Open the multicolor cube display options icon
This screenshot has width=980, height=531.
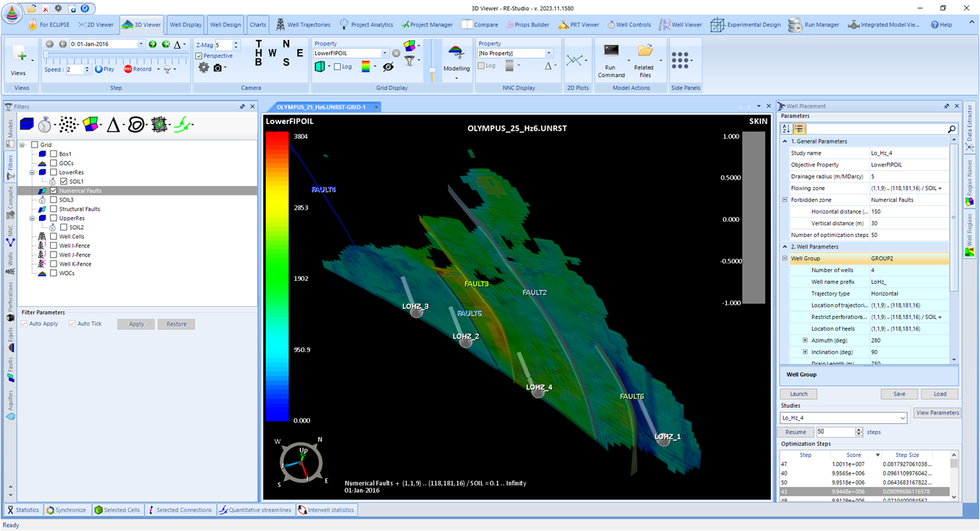coord(410,45)
